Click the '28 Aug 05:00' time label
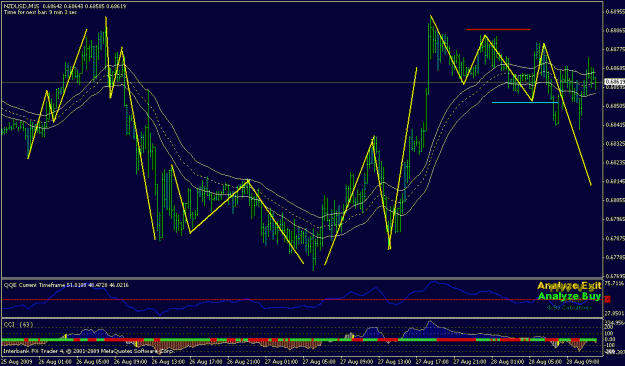Viewport: 625px width, 366px height. pos(544,362)
